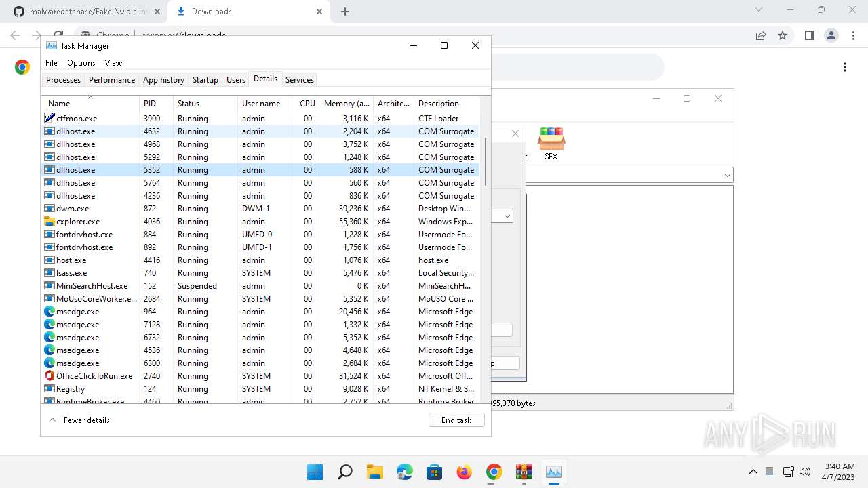Screen dimensions: 868x488
Task: Click the downloads search field
Action: 576,67
